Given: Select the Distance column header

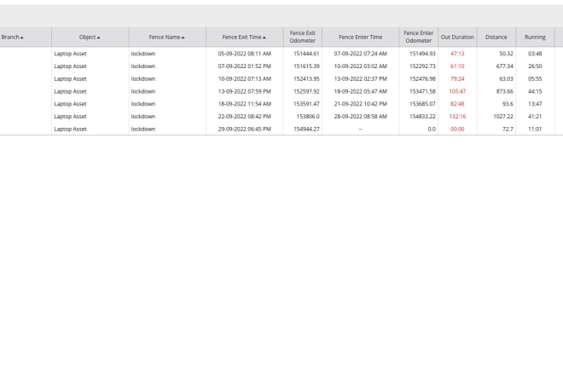Looking at the screenshot, I should click(x=496, y=37).
